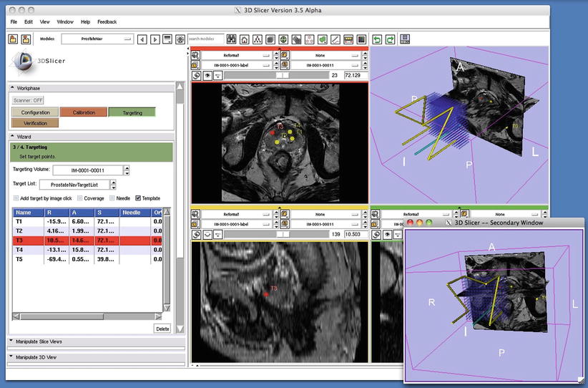The width and height of the screenshot is (588, 388).
Task: Open the module history list icon
Action: [167, 39]
